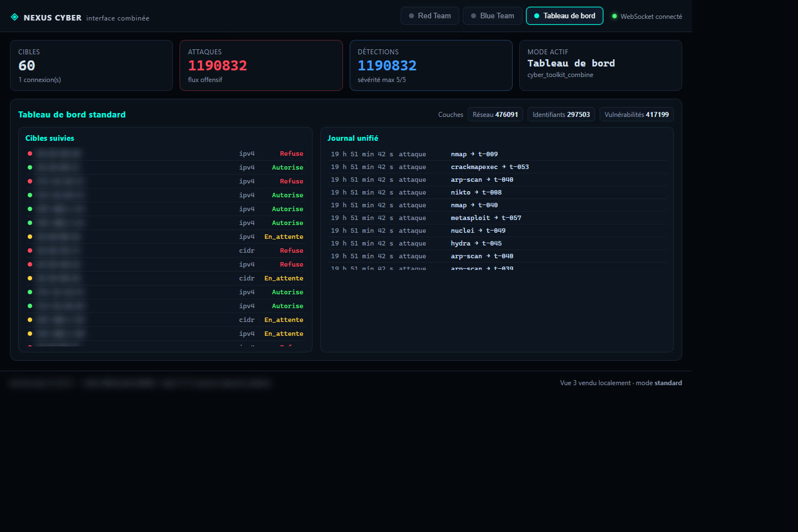Viewport: 798px width, 532px height.
Task: Switch to Red Team mode
Action: coord(430,16)
